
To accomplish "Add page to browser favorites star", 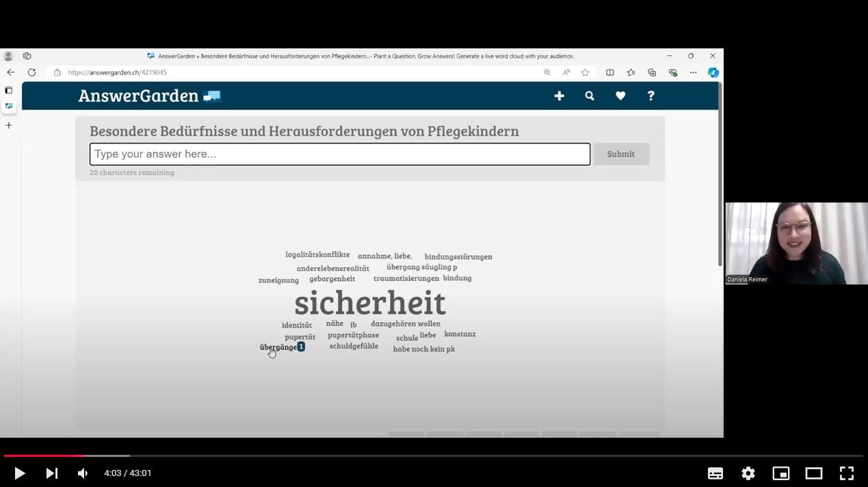I will [585, 73].
